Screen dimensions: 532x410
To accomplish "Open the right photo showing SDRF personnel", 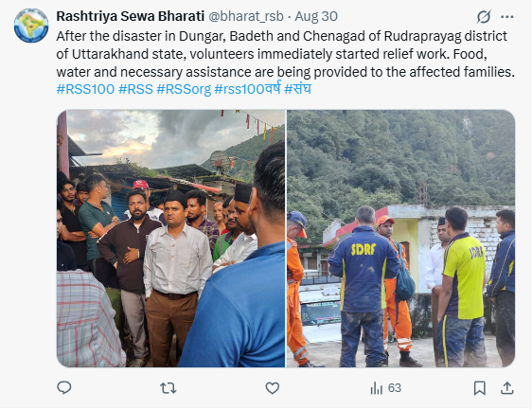I will point(400,239).
